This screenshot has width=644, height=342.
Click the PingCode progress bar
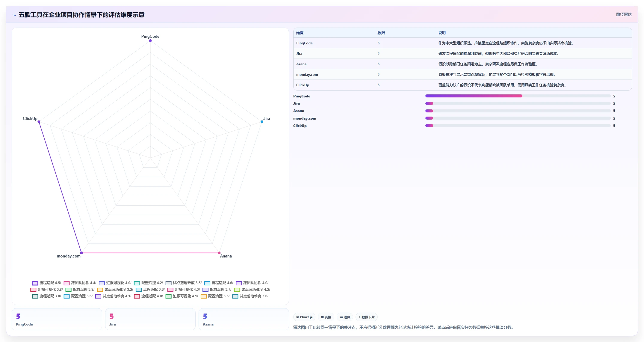point(518,96)
